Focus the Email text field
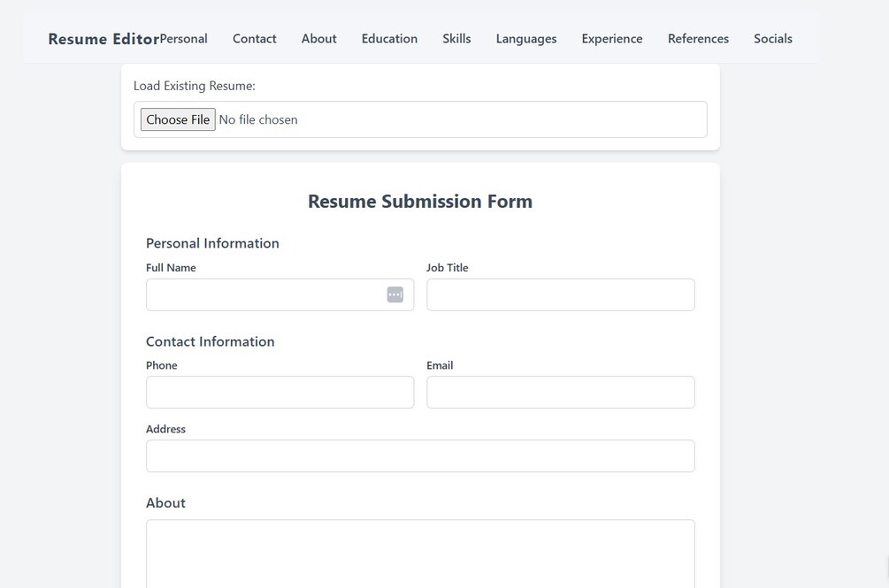This screenshot has height=588, width=889. [560, 393]
